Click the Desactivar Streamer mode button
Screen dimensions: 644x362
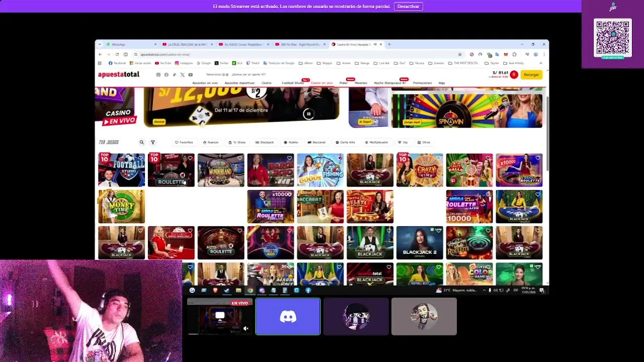click(x=408, y=7)
